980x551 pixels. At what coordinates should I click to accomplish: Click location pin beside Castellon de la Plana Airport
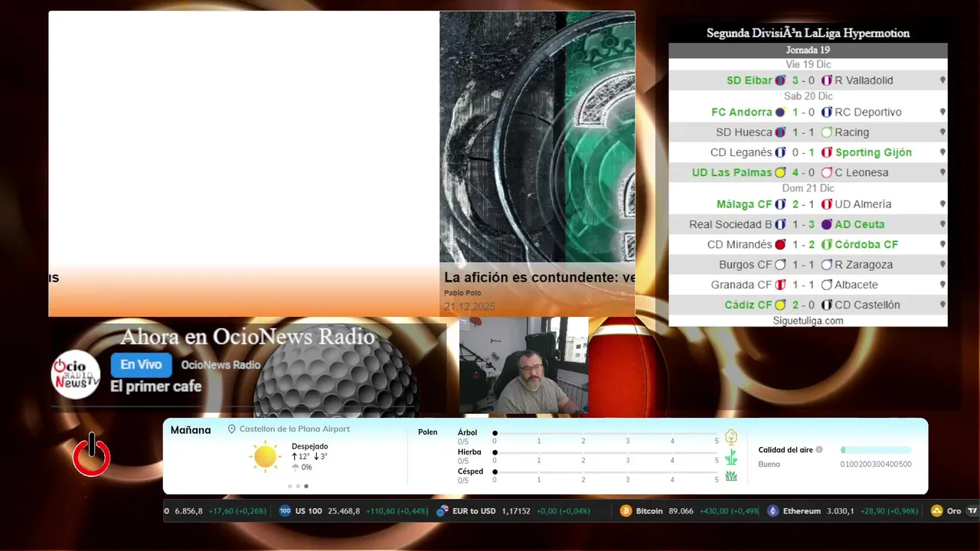click(x=232, y=429)
